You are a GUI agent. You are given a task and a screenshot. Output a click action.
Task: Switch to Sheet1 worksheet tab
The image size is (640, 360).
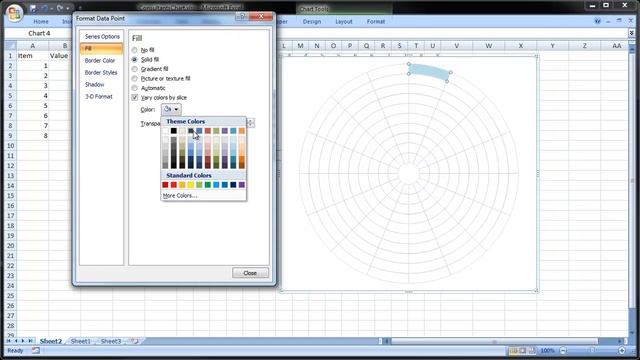click(80, 341)
